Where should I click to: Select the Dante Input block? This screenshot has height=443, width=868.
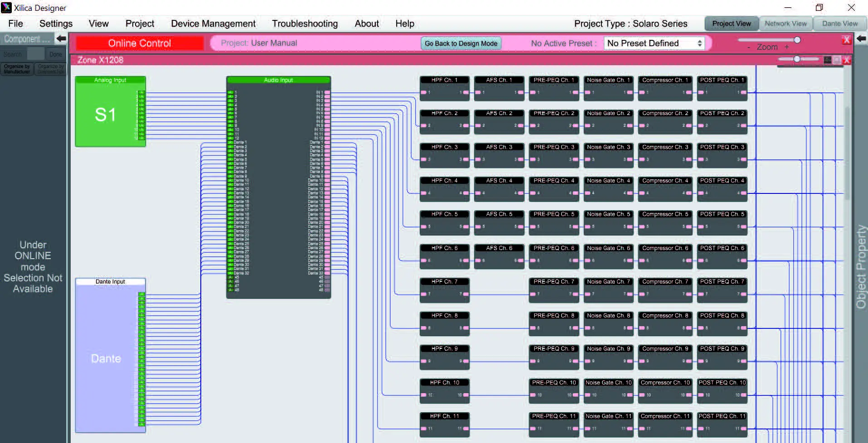(x=110, y=355)
